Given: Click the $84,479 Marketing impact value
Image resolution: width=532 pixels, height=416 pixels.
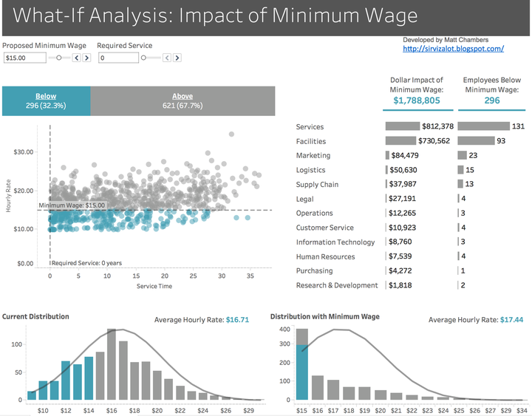Looking at the screenshot, I should pos(405,155).
